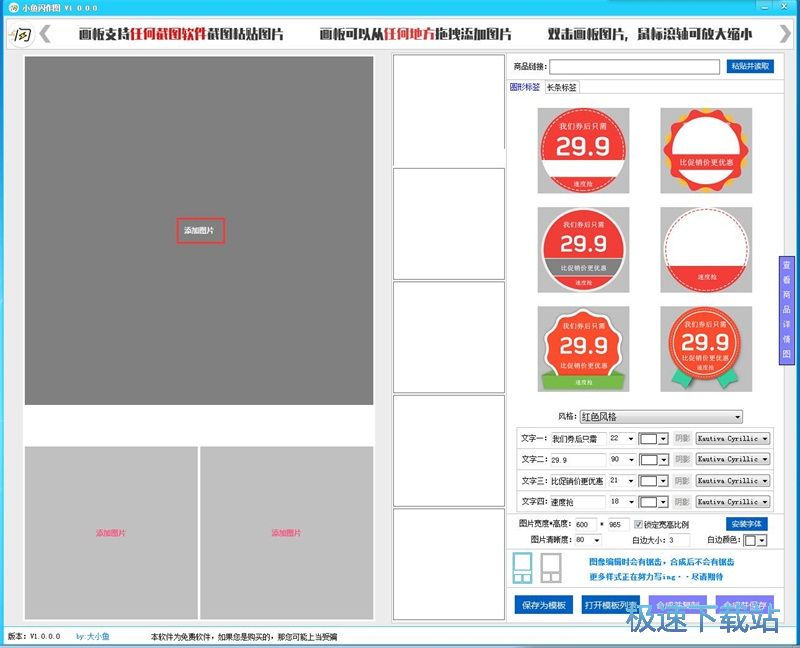Image resolution: width=800 pixels, height=648 pixels.
Task: Open the 风格 style dropdown
Action: point(737,416)
